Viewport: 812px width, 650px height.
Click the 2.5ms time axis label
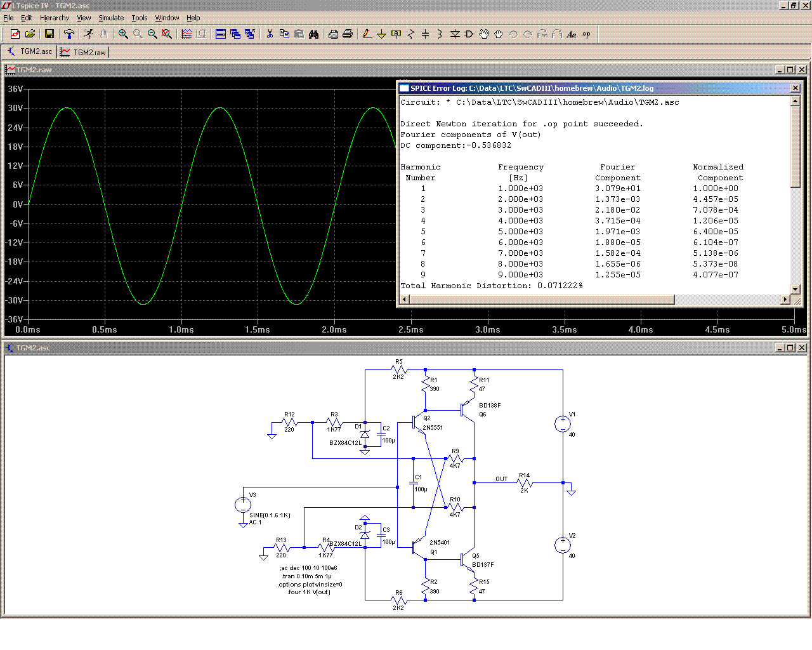pos(411,329)
